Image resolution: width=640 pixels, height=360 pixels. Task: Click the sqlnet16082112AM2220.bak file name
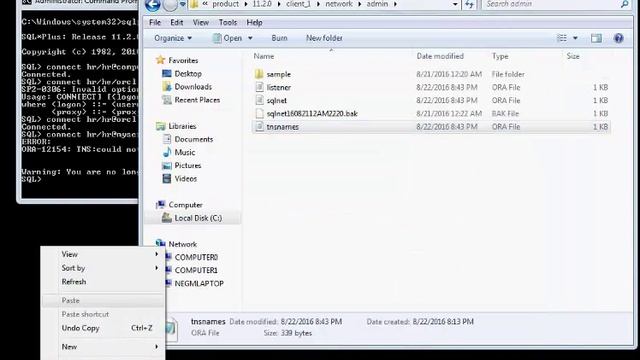(312, 113)
